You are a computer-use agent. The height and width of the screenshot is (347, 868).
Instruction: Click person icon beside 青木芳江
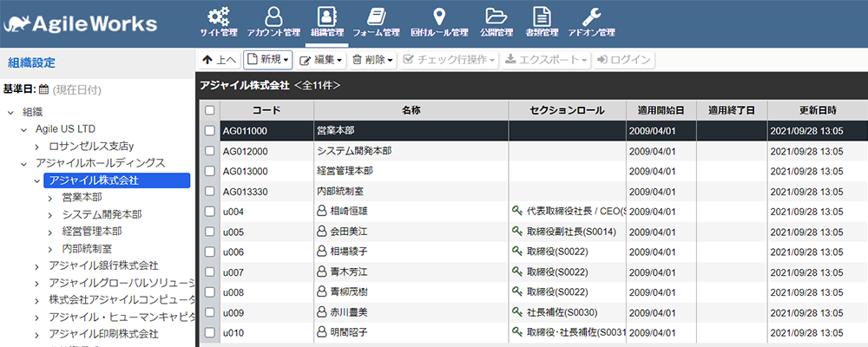(x=322, y=272)
